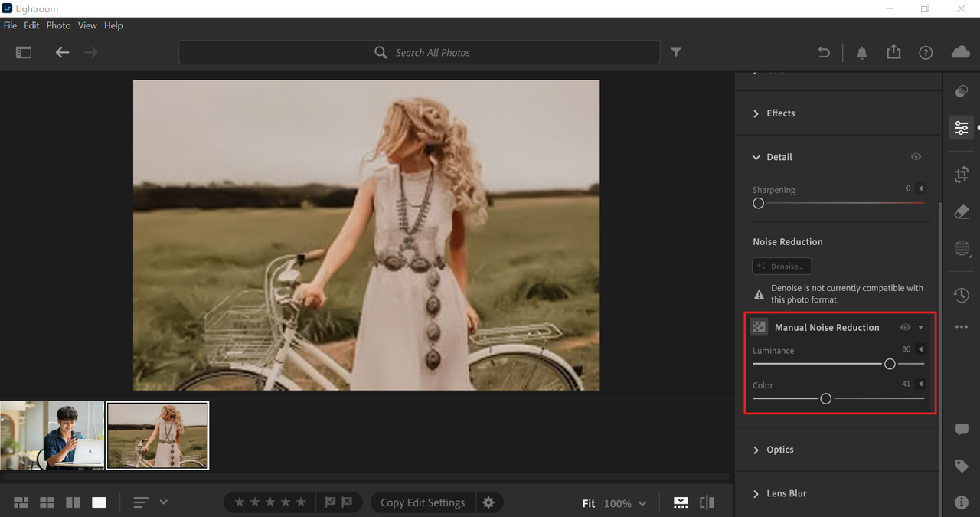Open Manual Noise Reduction dropdown triangle

click(921, 328)
